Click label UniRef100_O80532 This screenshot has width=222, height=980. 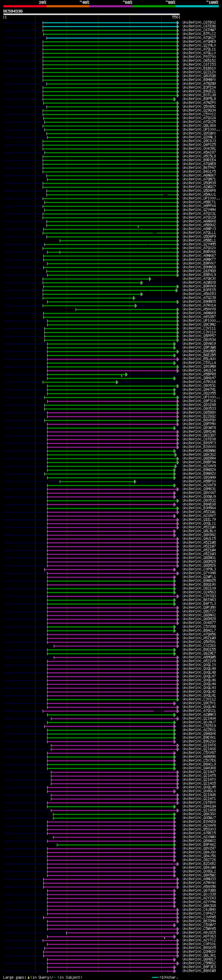pos(199,500)
